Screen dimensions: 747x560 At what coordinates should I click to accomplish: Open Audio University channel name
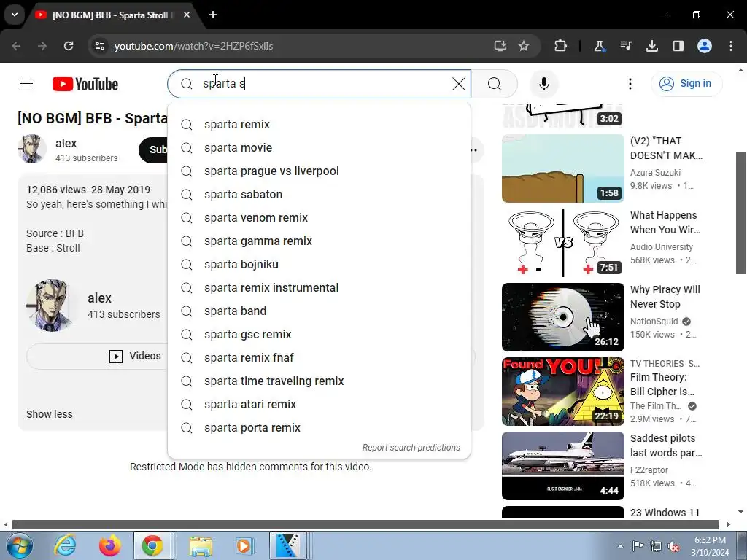(661, 246)
